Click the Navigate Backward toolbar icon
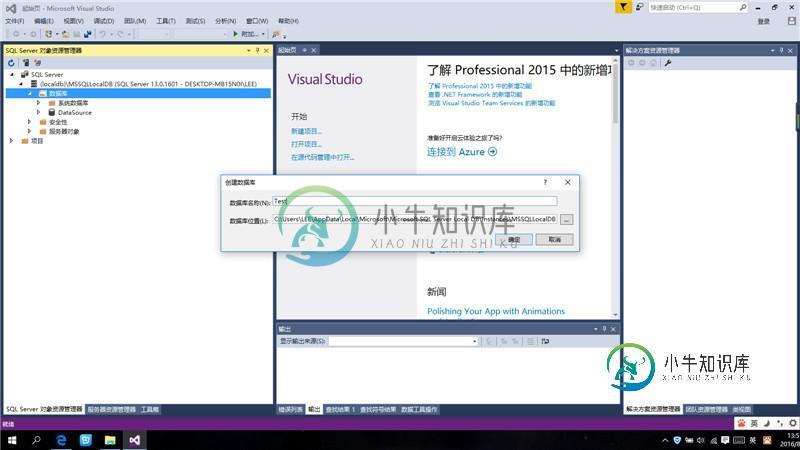 click(16, 34)
